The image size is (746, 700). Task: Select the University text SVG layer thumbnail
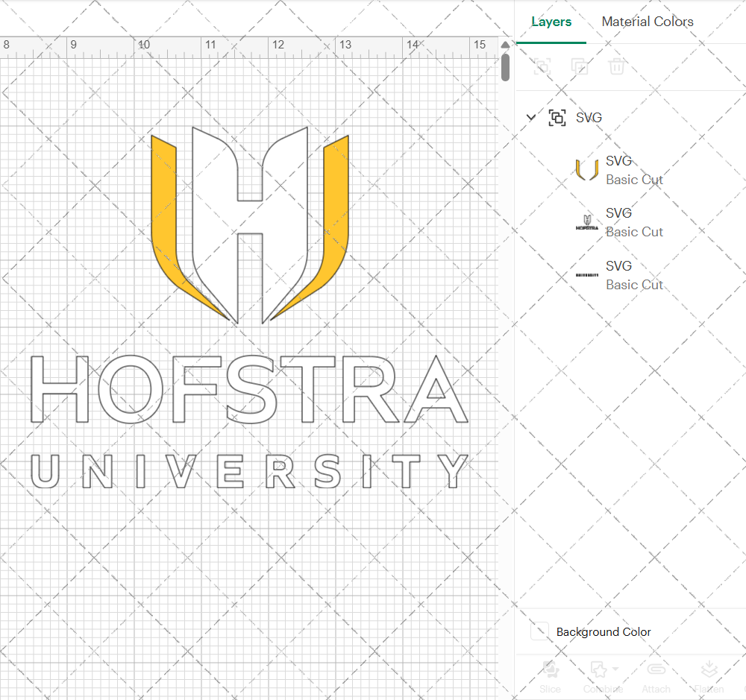(587, 275)
